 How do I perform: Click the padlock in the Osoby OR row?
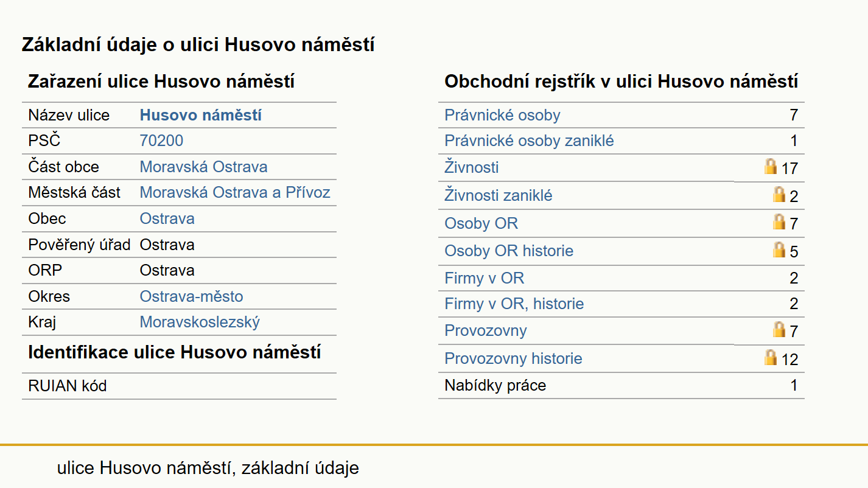[779, 221]
